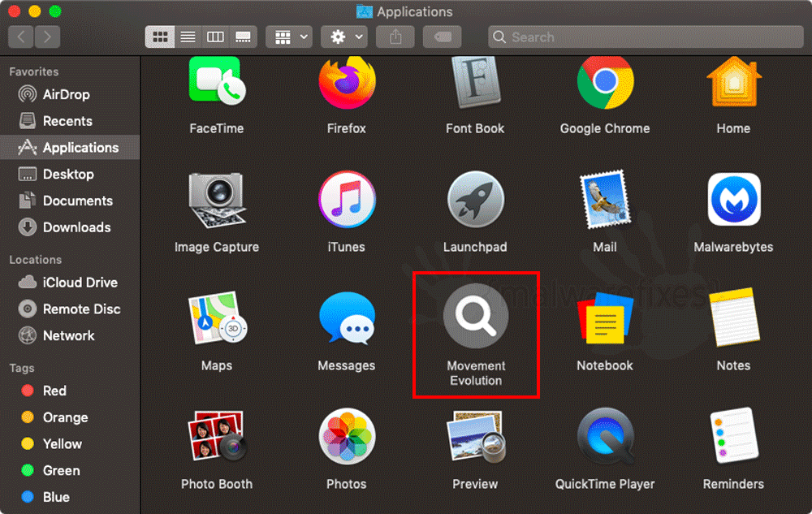Switch to list view
Viewport: 812px width, 514px height.
point(188,37)
